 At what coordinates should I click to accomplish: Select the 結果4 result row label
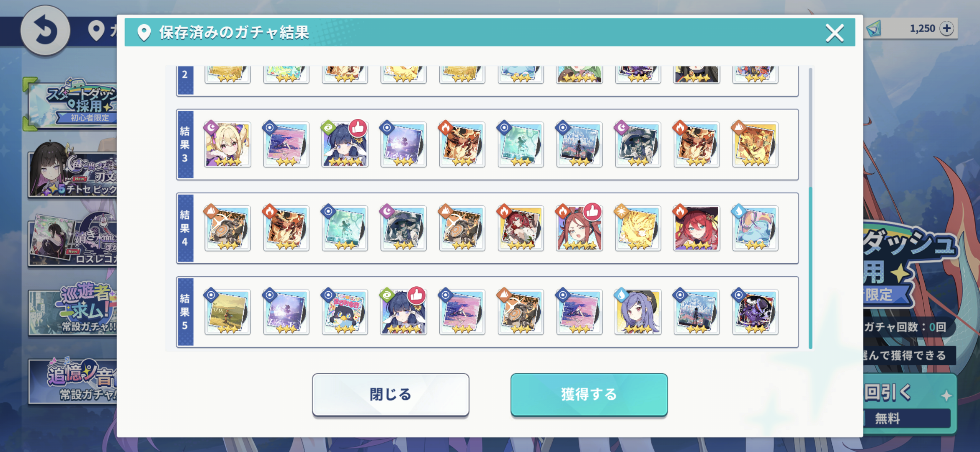185,229
